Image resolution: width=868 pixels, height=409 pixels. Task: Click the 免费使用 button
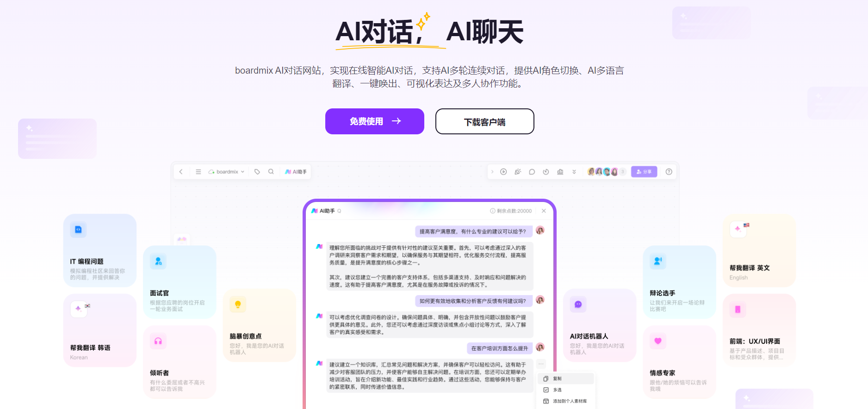(x=375, y=121)
